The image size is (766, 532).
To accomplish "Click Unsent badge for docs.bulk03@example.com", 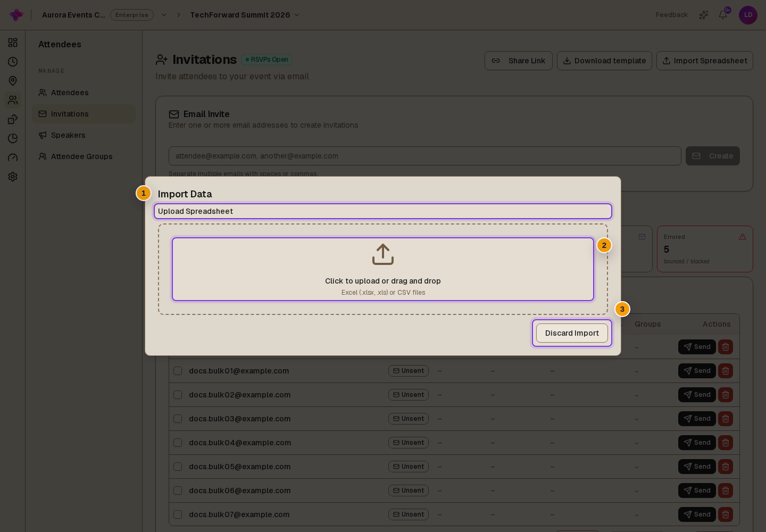I will [409, 419].
